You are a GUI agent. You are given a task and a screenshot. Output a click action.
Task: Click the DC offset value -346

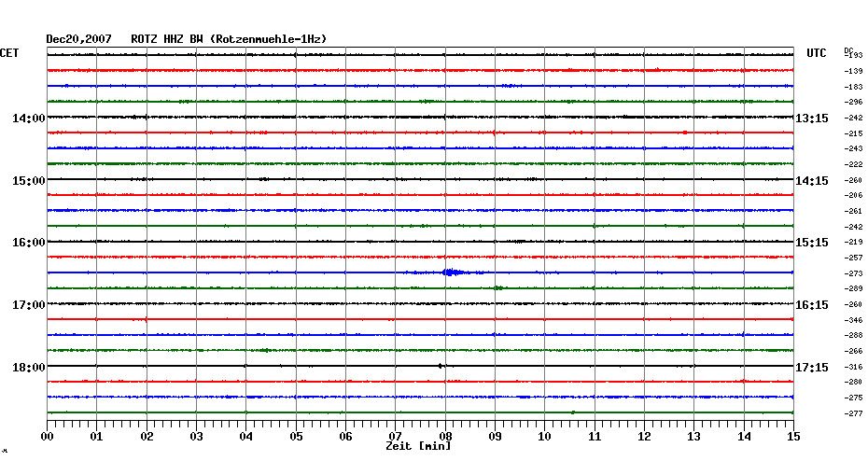(853, 320)
